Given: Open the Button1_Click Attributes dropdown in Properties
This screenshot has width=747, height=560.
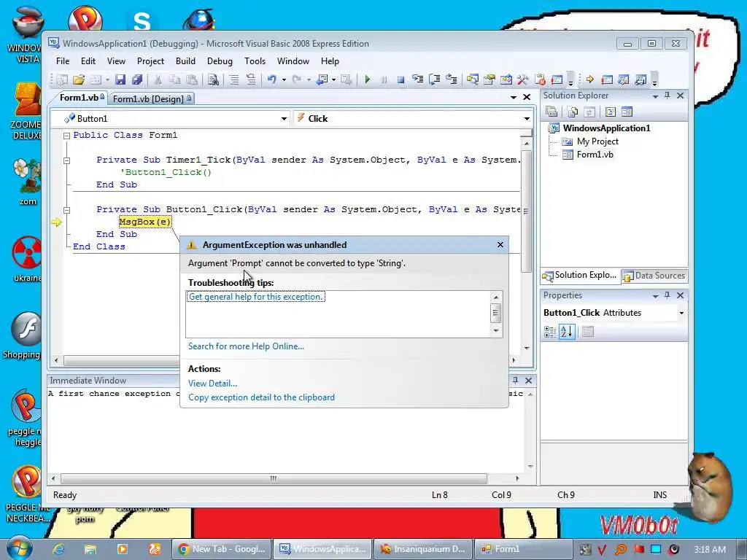Looking at the screenshot, I should point(681,313).
